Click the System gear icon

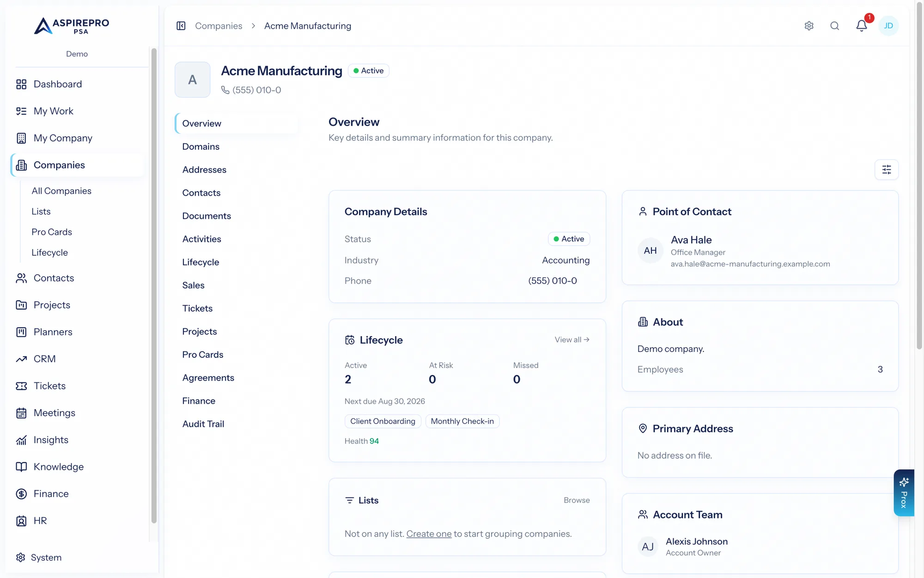(x=20, y=558)
